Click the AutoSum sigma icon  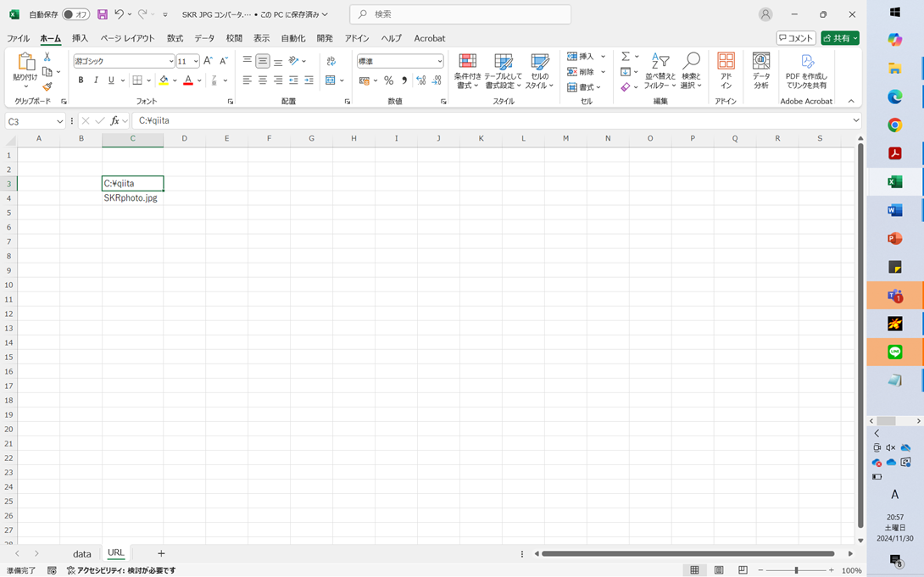click(x=626, y=57)
